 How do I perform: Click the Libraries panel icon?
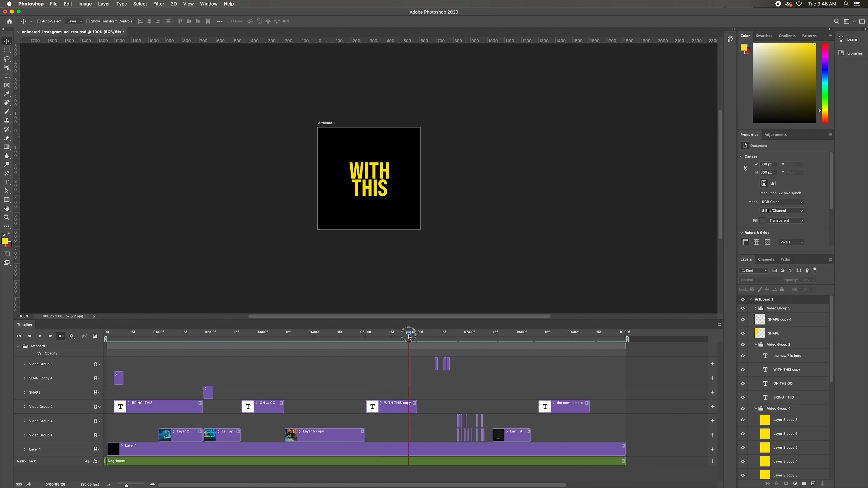pyautogui.click(x=841, y=53)
